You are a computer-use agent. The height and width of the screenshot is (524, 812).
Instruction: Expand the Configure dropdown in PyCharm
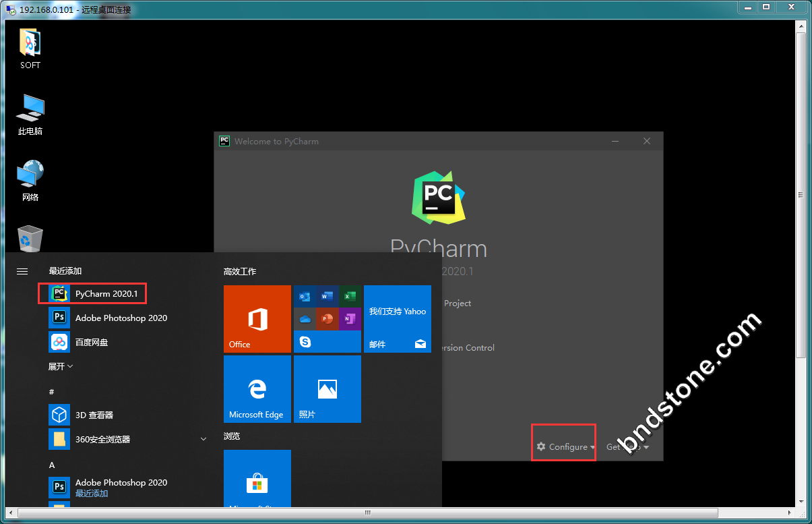pos(565,447)
